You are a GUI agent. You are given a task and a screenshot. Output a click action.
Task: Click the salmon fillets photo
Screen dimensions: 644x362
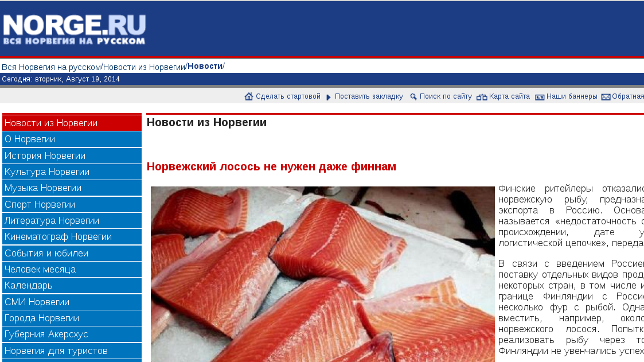(x=323, y=274)
